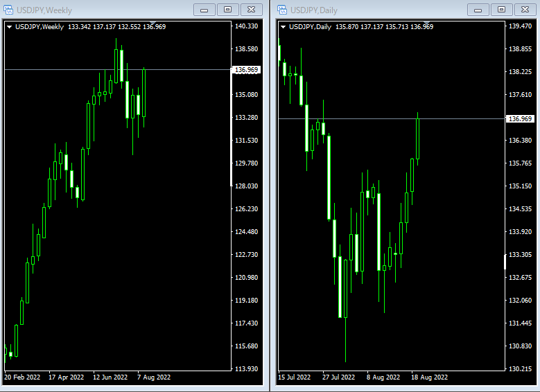Click the 119.180 price on Weekly scale
The image size is (540, 392).
pos(246,300)
